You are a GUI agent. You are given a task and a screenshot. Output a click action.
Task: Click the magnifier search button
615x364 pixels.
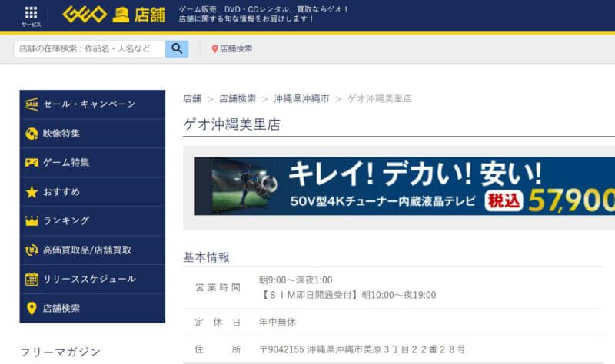[x=177, y=49]
